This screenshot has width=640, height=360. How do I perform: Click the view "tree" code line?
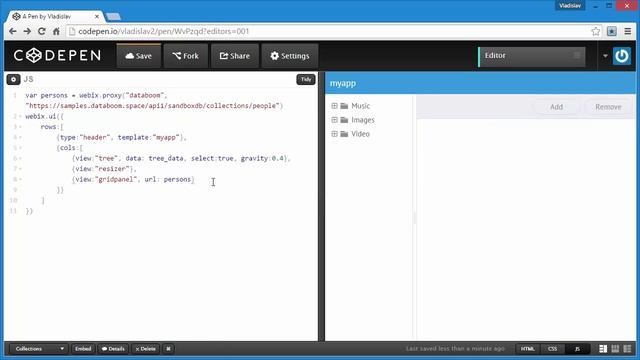pyautogui.click(x=181, y=158)
